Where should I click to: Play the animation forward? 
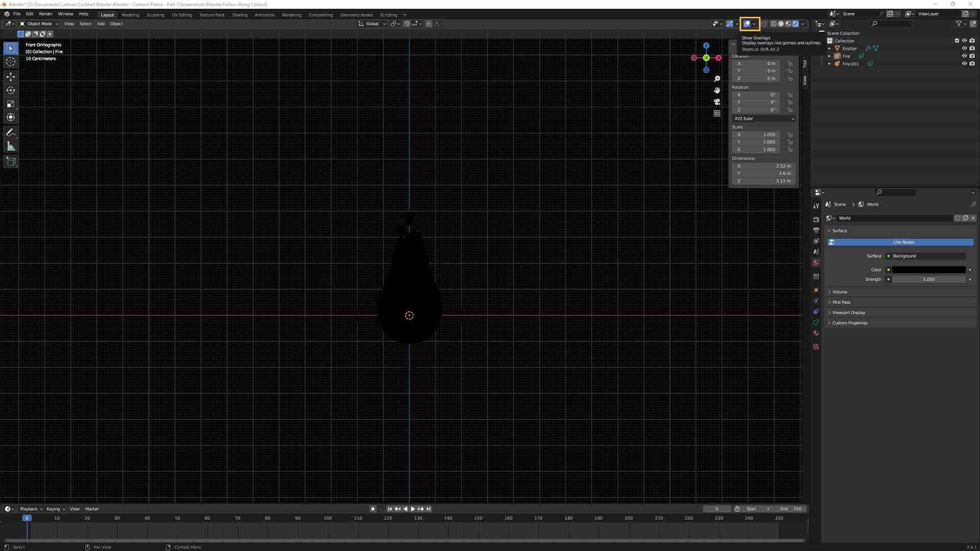click(x=413, y=509)
